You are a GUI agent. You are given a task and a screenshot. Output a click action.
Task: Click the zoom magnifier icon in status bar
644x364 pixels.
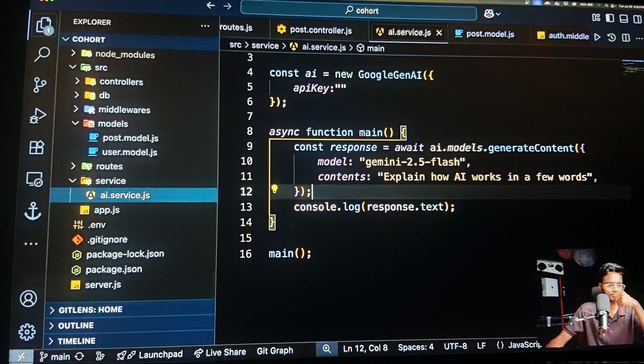coord(327,349)
